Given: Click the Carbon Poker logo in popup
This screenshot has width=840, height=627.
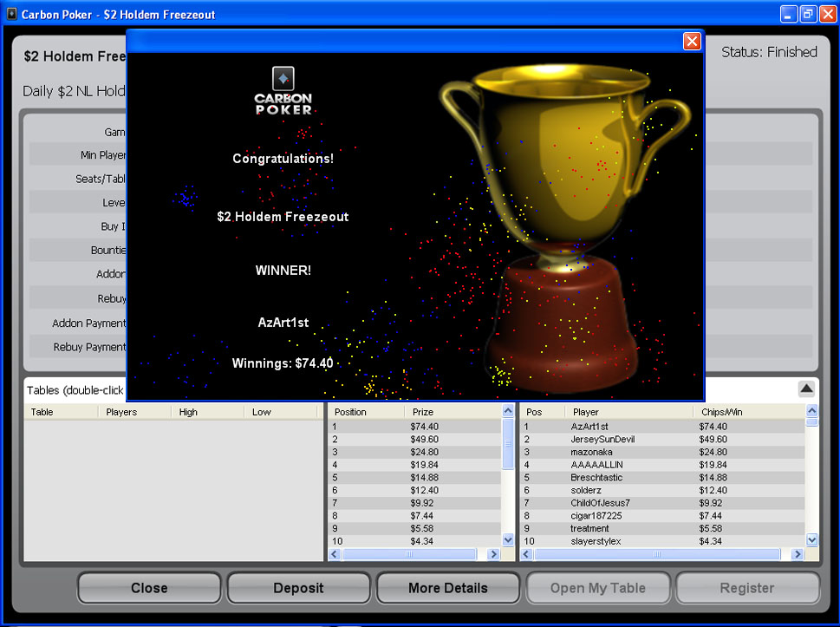Looking at the screenshot, I should [x=283, y=90].
